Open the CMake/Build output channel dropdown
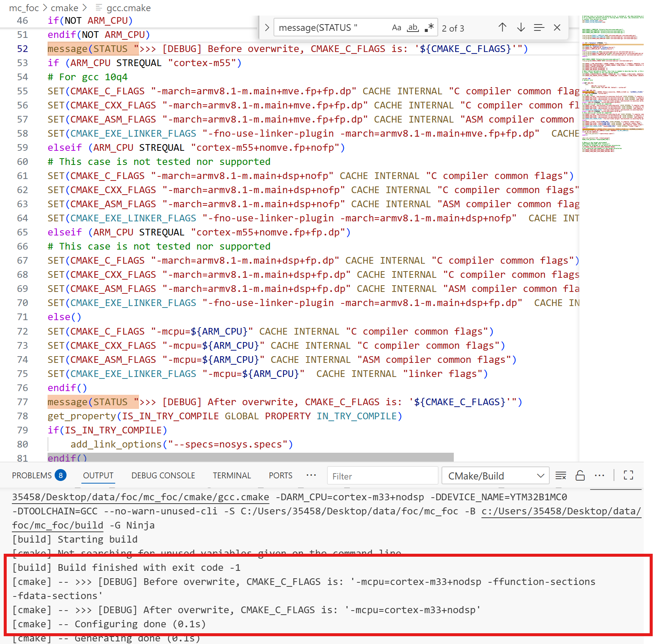 click(x=495, y=476)
